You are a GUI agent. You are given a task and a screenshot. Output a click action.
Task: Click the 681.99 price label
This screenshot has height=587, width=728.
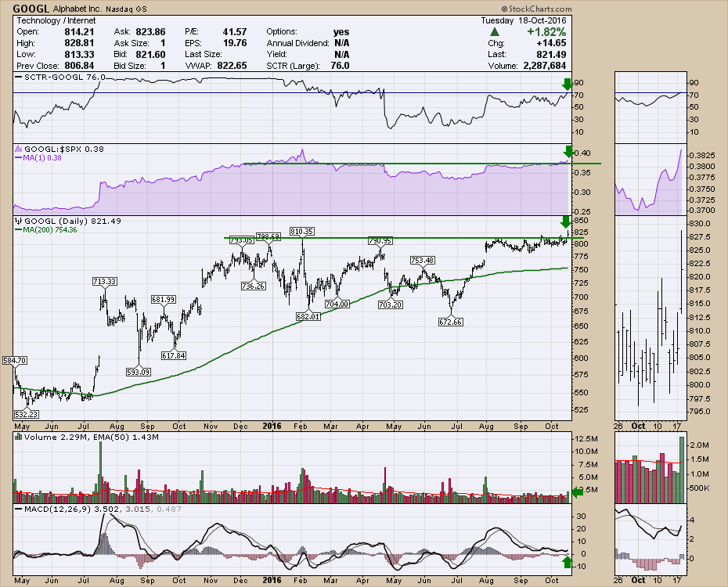[164, 300]
